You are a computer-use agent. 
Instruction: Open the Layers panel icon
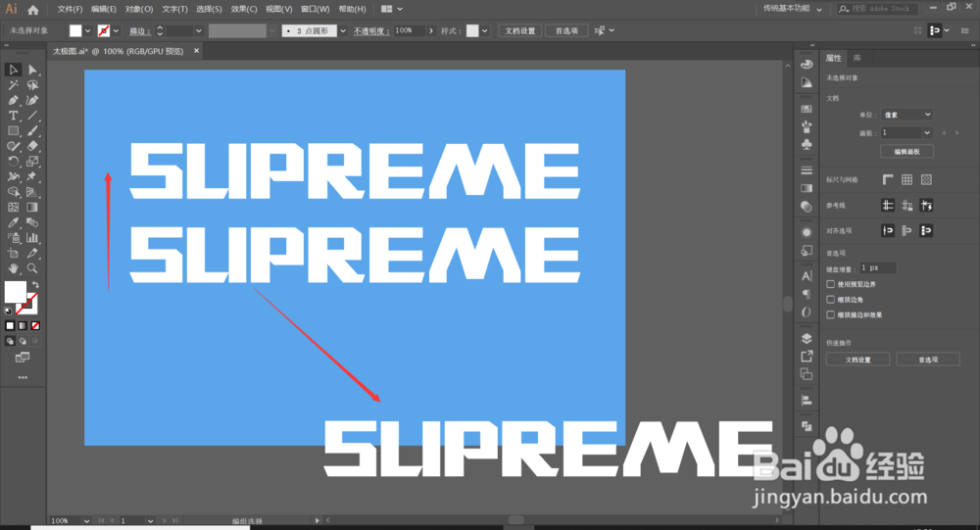point(807,338)
